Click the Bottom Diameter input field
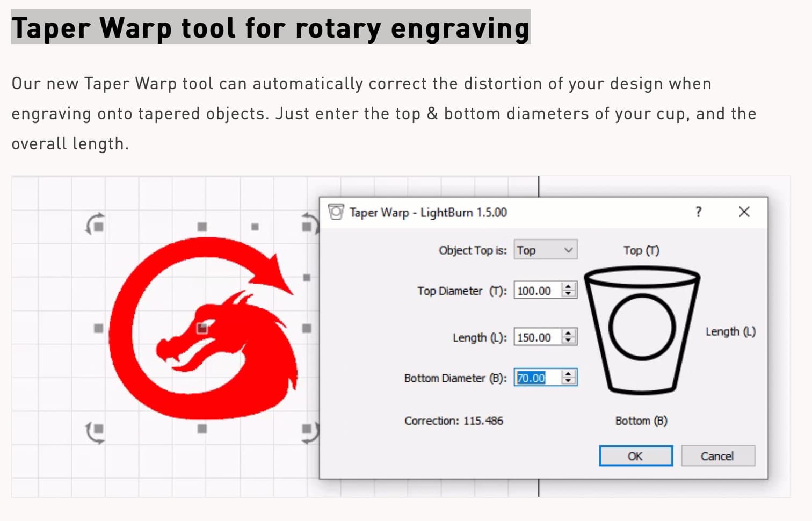812x521 pixels. pos(538,378)
